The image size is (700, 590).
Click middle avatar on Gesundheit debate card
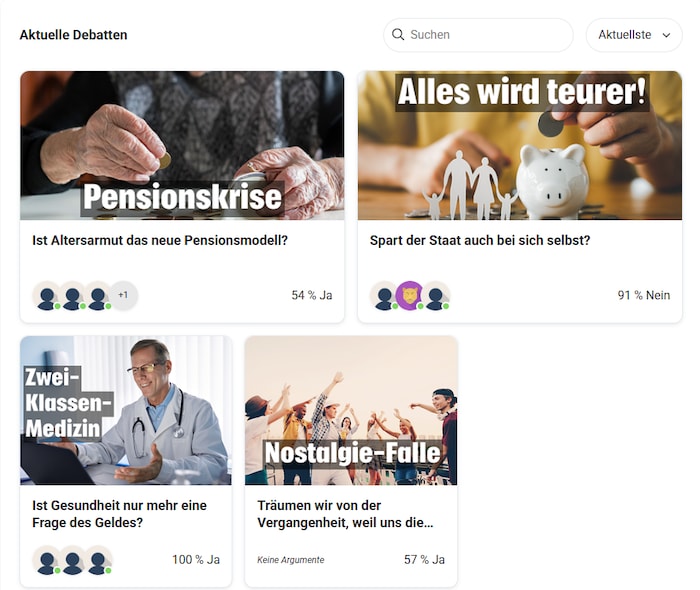click(72, 560)
